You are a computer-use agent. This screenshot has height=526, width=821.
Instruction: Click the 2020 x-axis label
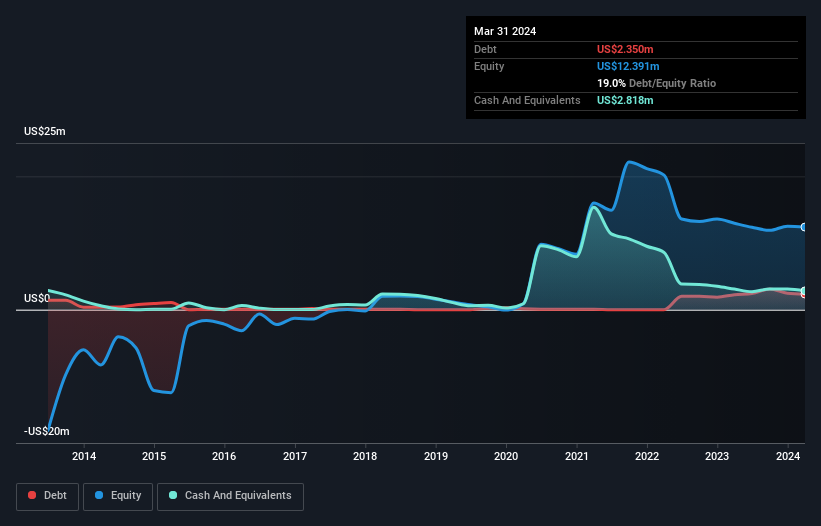pos(506,456)
